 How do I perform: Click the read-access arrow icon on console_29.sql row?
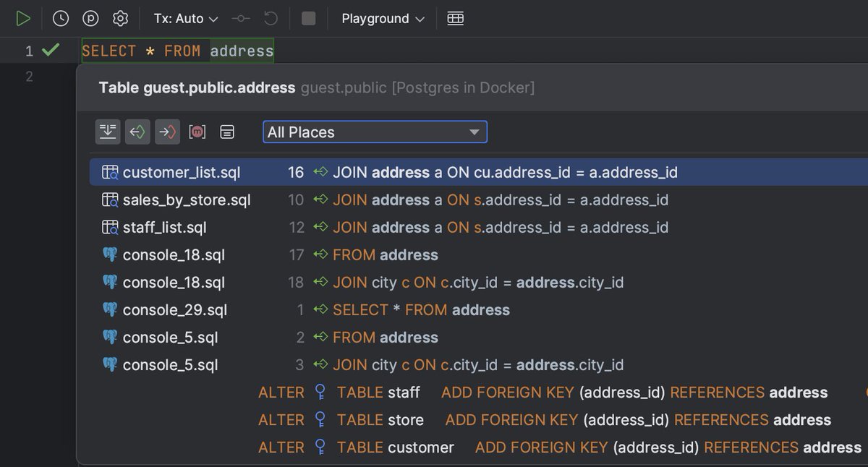[x=320, y=310]
